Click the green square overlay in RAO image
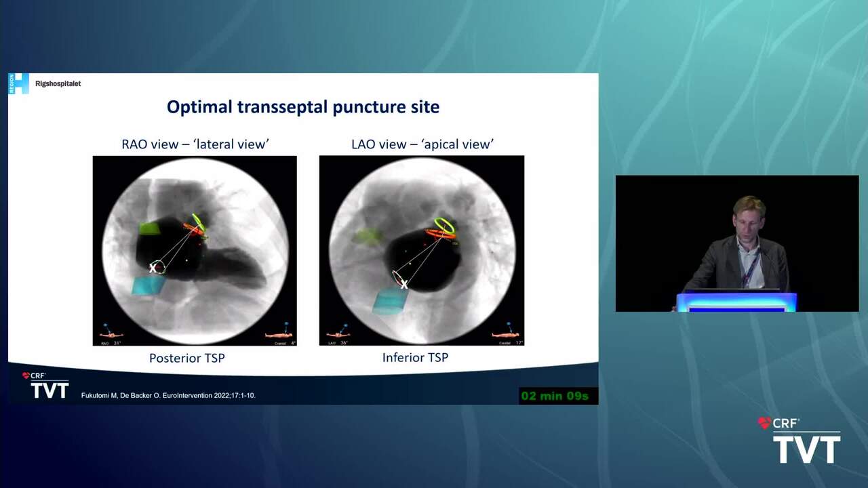 click(x=150, y=229)
